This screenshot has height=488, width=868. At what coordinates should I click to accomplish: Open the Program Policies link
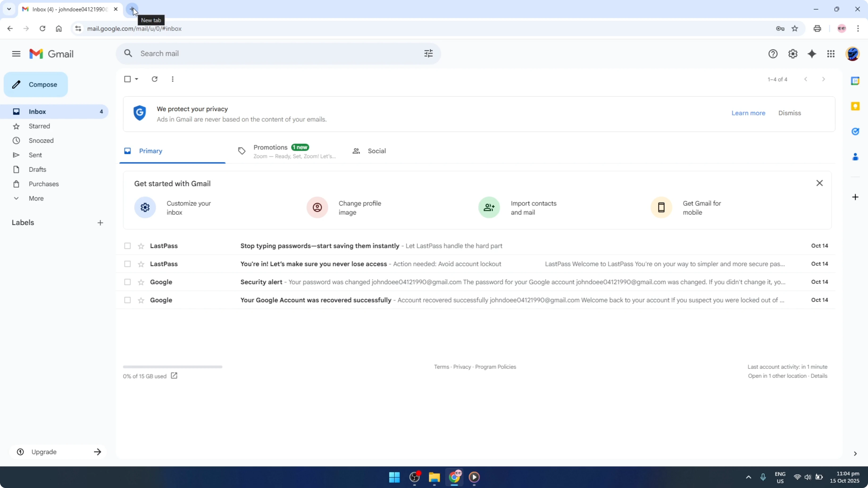pos(495,367)
